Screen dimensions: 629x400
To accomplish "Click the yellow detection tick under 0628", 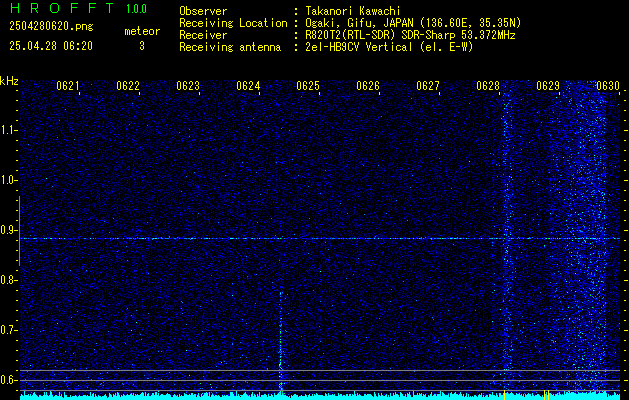I will click(x=504, y=395).
